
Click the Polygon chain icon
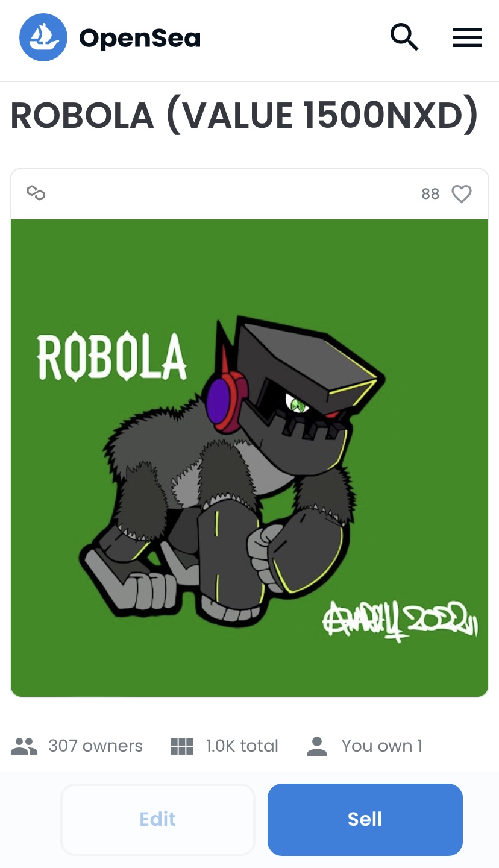(x=36, y=193)
